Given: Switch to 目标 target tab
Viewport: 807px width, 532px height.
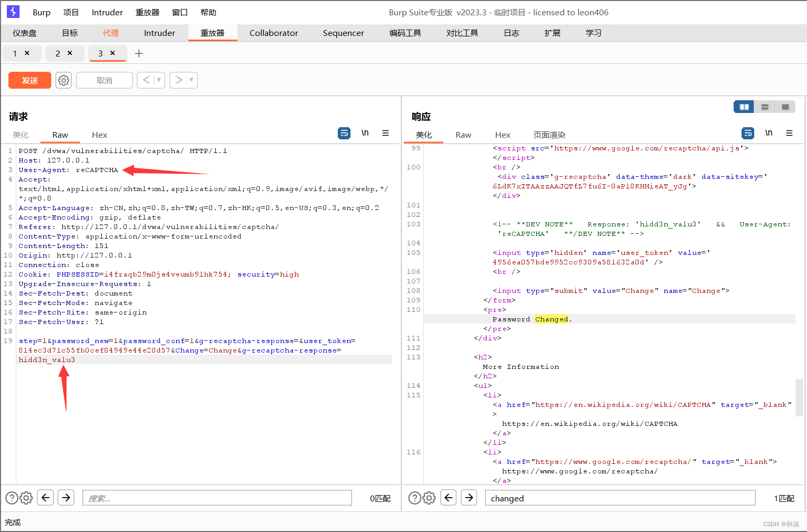Looking at the screenshot, I should [70, 33].
